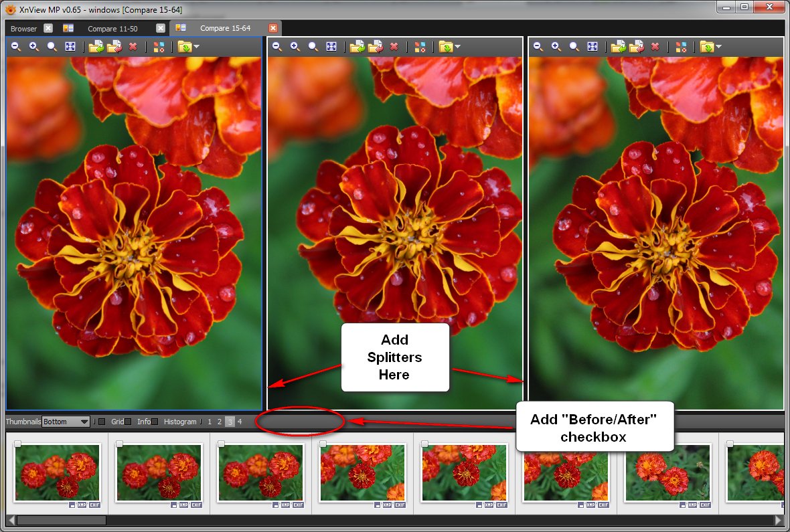Set compare view count to 4

pos(240,422)
